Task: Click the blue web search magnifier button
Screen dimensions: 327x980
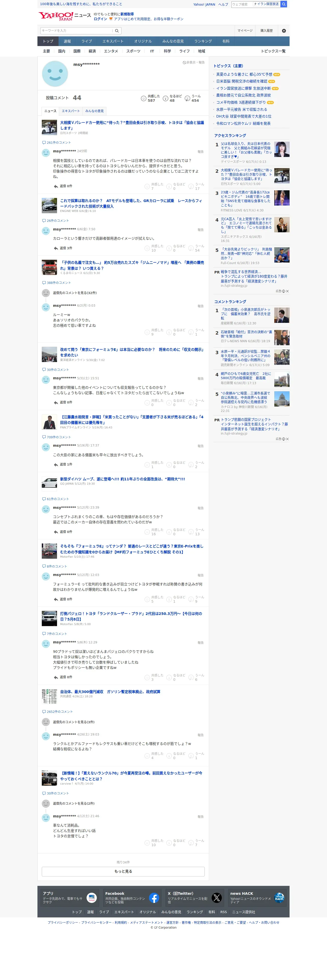Action: (x=284, y=4)
